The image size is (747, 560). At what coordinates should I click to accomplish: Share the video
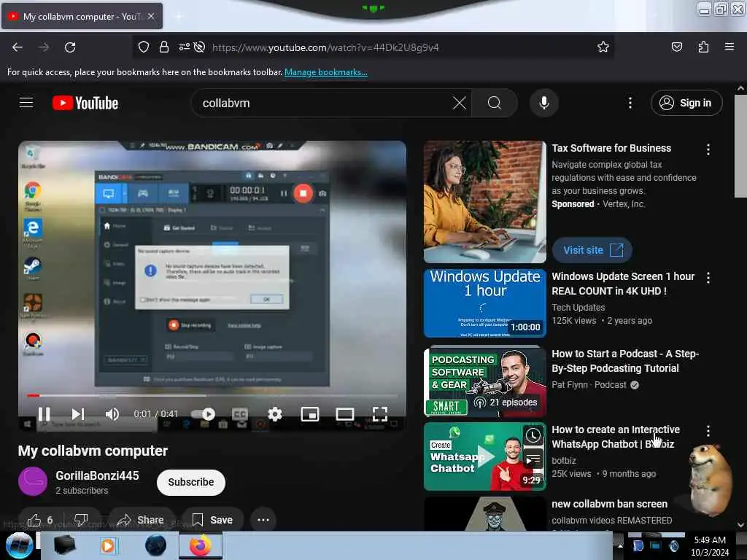tap(141, 520)
